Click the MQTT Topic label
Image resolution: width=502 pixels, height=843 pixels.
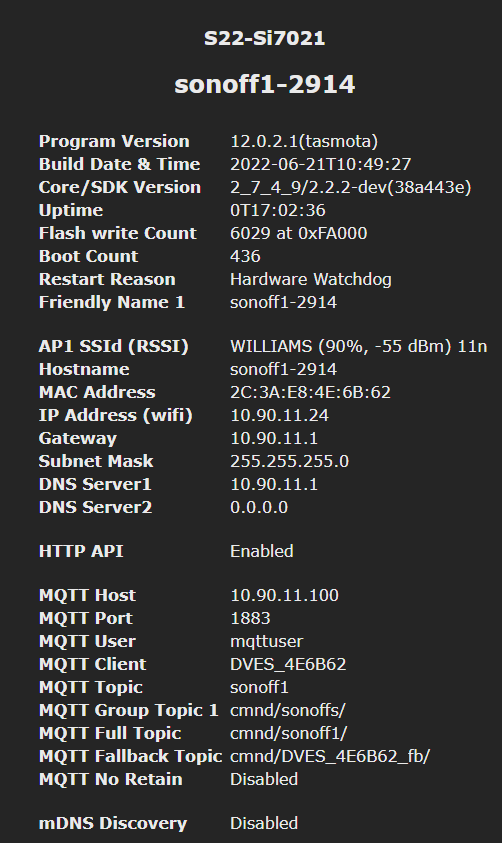[91, 688]
